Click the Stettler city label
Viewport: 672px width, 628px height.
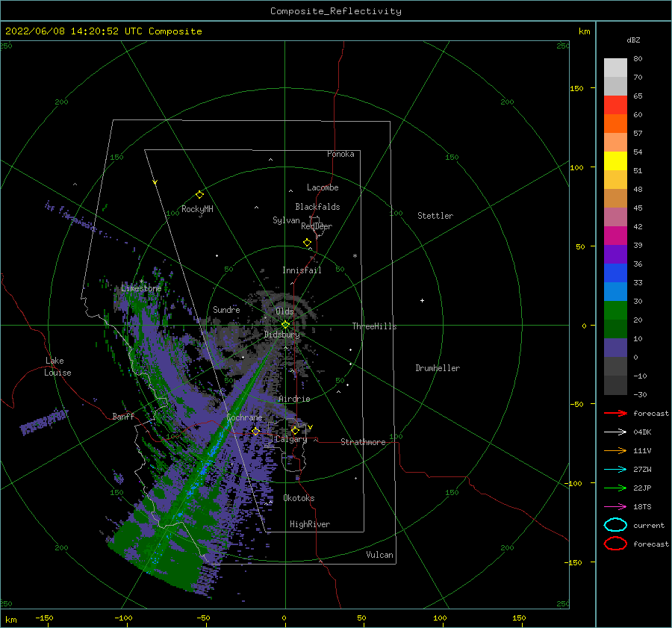click(x=435, y=216)
